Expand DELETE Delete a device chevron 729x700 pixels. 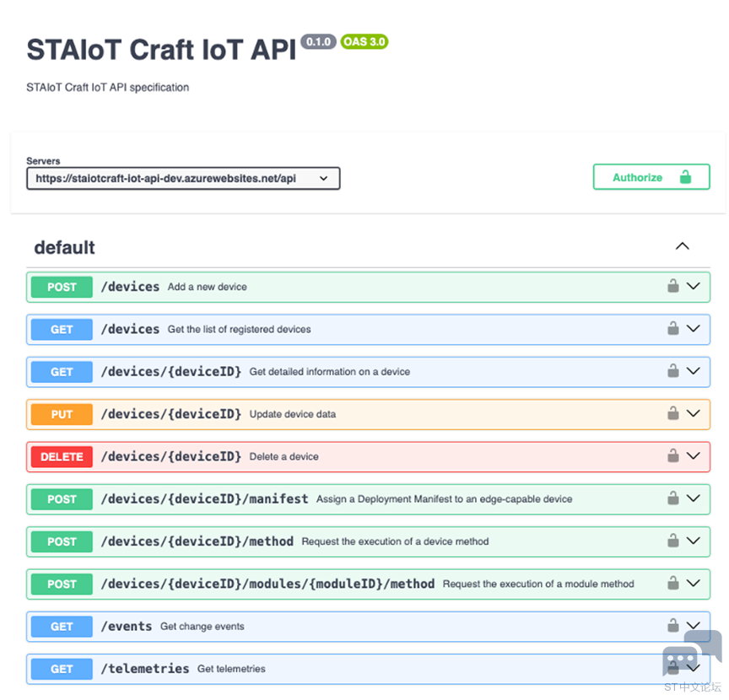coord(694,455)
